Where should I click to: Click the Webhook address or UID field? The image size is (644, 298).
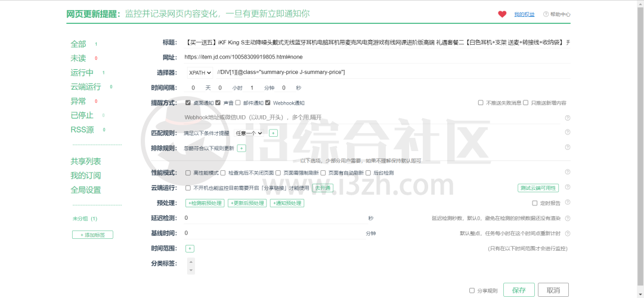(x=372, y=118)
